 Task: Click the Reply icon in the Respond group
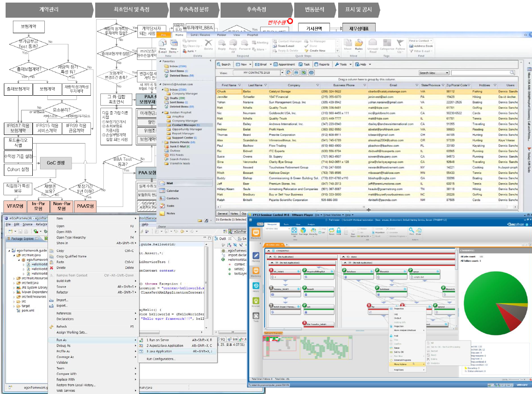[222, 44]
